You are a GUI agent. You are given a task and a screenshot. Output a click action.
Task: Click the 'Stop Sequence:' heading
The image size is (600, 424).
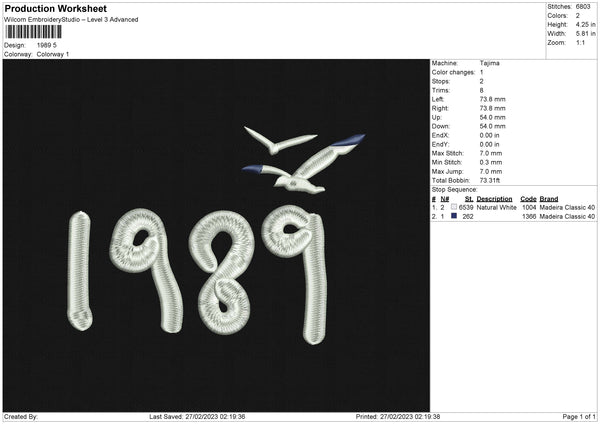pyautogui.click(x=455, y=190)
